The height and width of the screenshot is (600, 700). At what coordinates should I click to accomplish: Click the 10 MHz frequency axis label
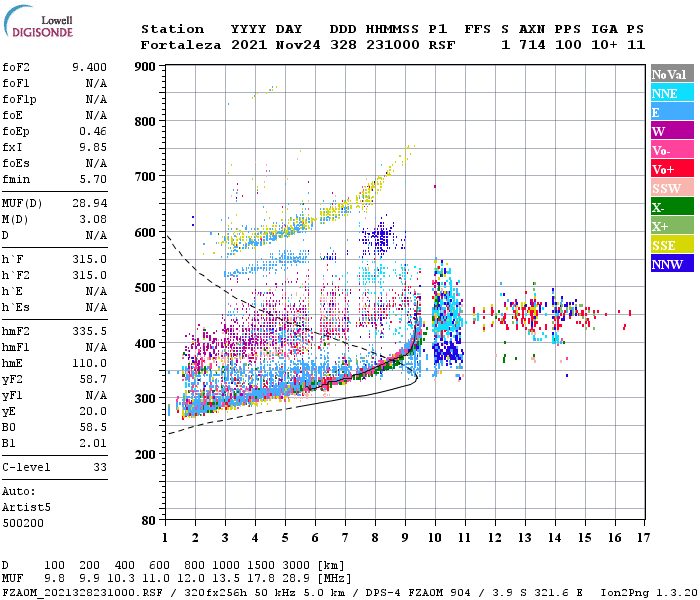point(435,538)
